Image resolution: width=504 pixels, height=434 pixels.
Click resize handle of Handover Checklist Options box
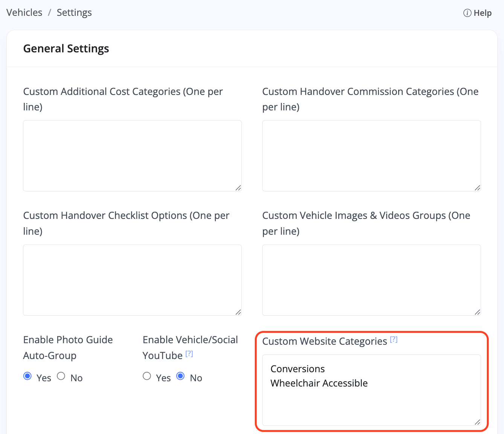[x=238, y=312]
